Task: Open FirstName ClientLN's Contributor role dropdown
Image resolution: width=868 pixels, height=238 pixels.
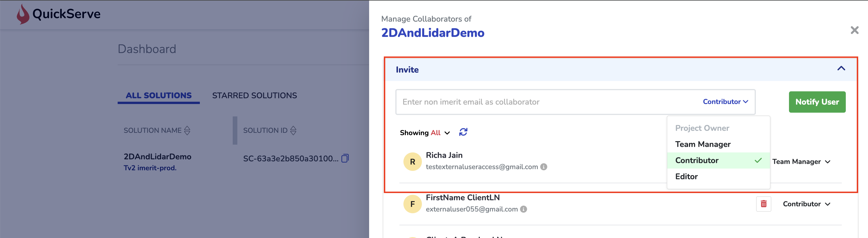Action: (x=806, y=204)
